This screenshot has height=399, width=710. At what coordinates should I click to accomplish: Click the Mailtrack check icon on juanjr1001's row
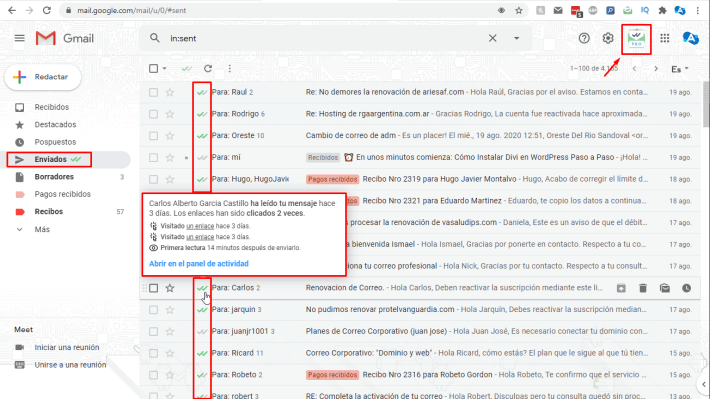coord(202,332)
